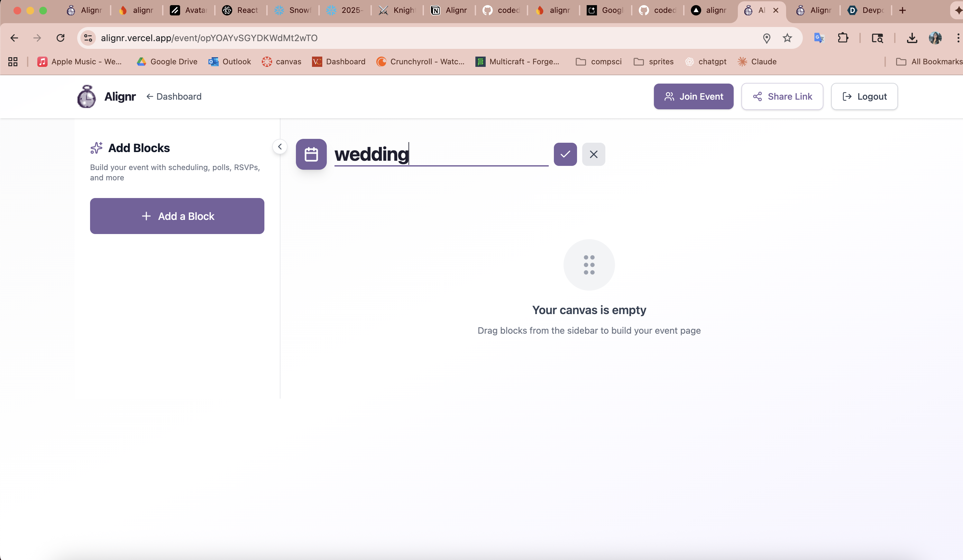Click the Alignr stopwatch logo
Screen dimensions: 963x560
click(x=87, y=97)
